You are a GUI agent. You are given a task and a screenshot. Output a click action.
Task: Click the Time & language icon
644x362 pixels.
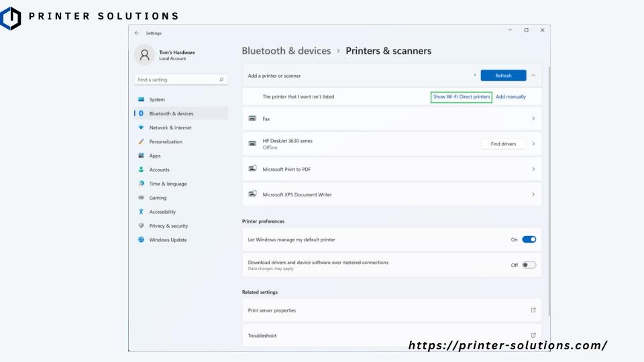pos(141,183)
